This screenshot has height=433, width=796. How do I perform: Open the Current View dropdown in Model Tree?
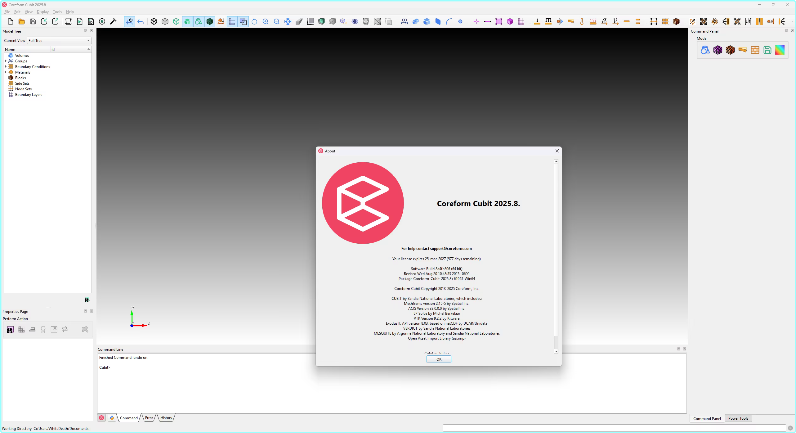coord(59,41)
